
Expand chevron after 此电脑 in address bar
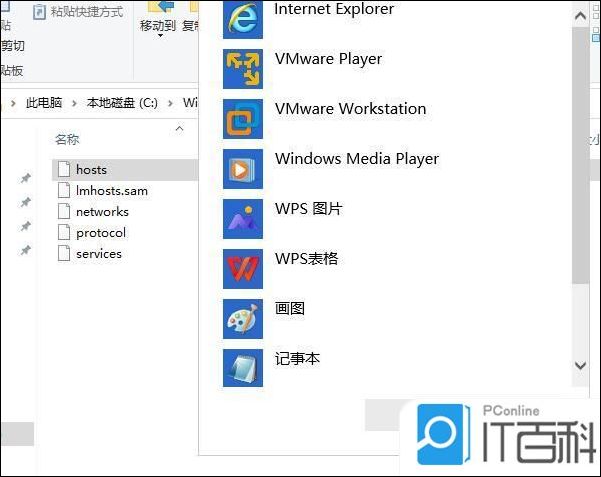click(x=74, y=103)
